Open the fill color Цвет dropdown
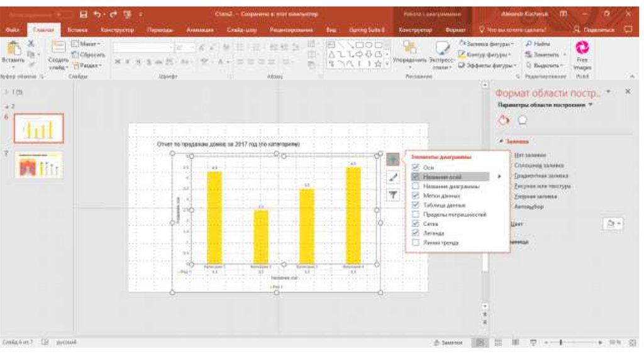 click(612, 223)
